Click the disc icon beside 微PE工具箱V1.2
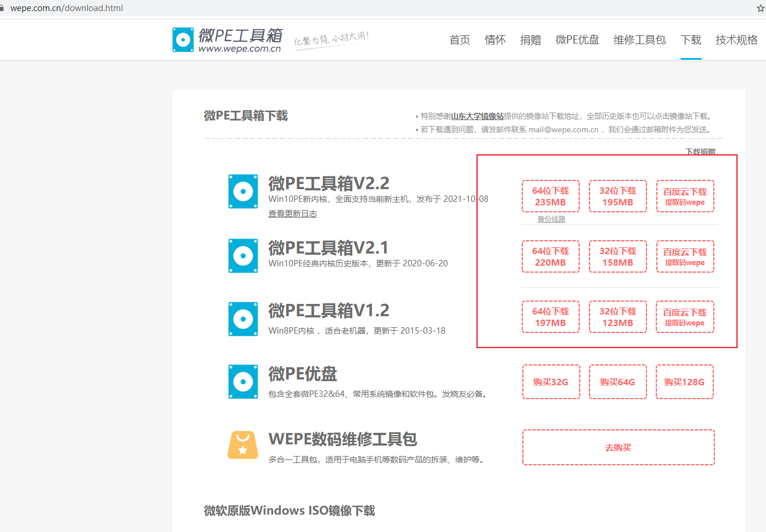The image size is (766, 532). 243,319
